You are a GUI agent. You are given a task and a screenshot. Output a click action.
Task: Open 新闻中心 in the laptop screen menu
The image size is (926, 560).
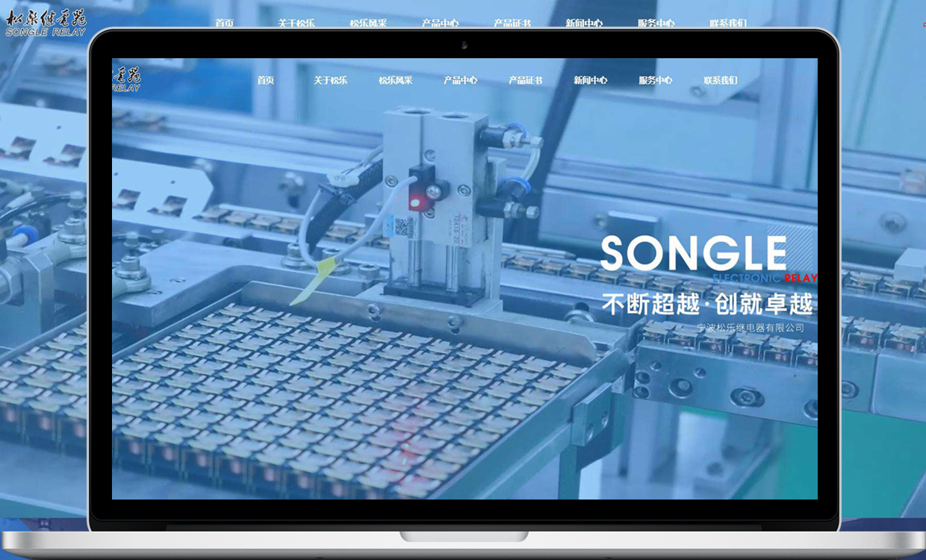pos(590,81)
